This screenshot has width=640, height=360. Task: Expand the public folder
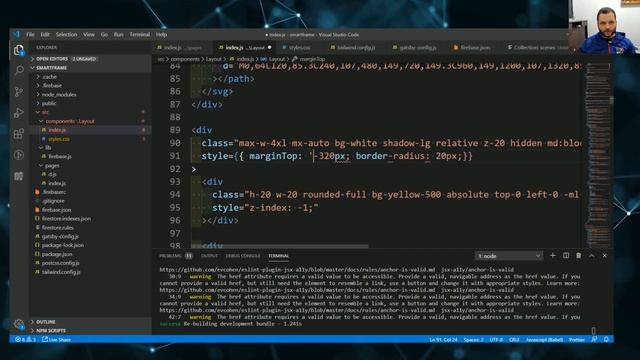pyautogui.click(x=49, y=104)
